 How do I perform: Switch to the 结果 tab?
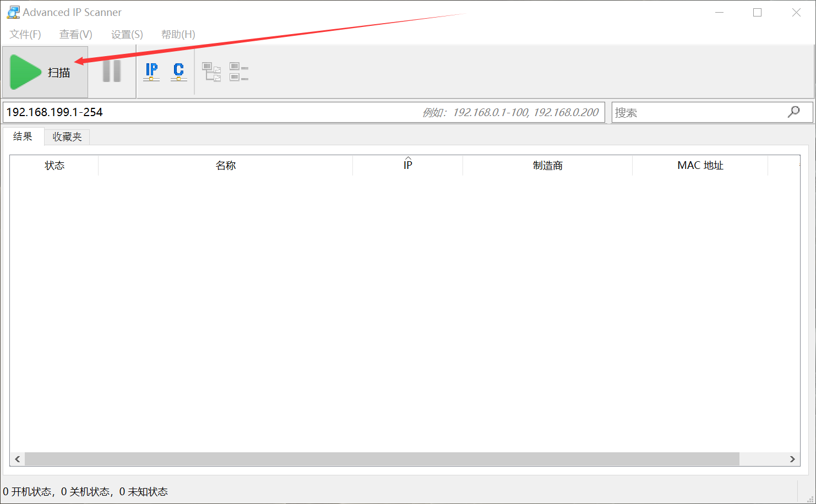click(23, 136)
